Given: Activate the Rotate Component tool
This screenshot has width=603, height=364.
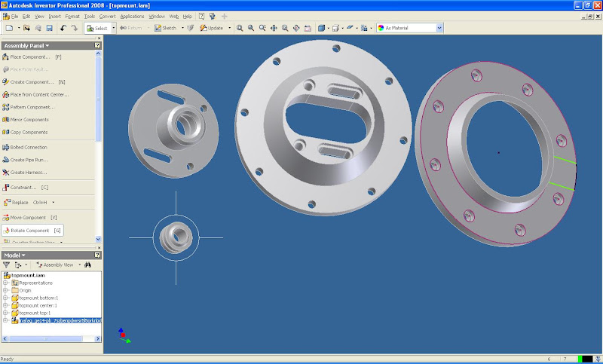Looking at the screenshot, I should [x=30, y=230].
